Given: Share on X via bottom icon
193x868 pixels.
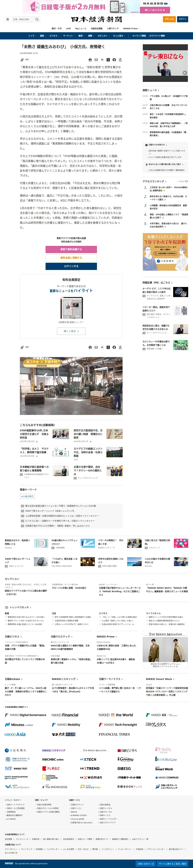Looking at the screenshot, I should coord(108,347).
